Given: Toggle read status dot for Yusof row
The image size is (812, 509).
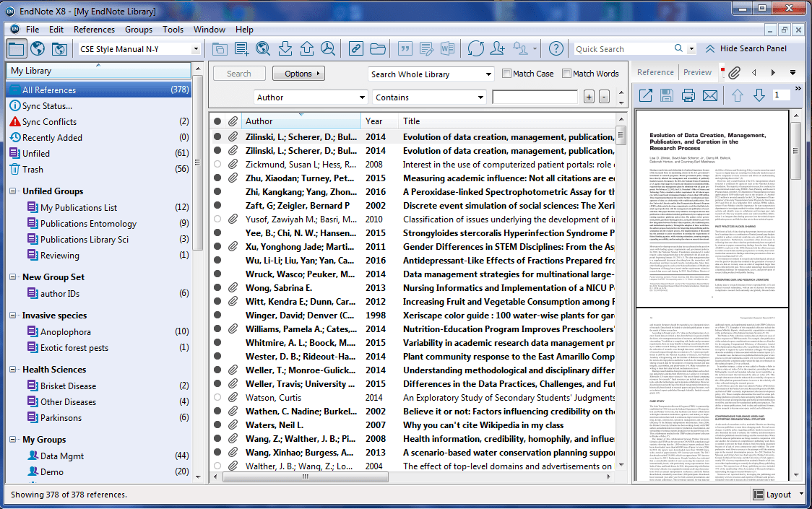Looking at the screenshot, I should pyautogui.click(x=217, y=219).
